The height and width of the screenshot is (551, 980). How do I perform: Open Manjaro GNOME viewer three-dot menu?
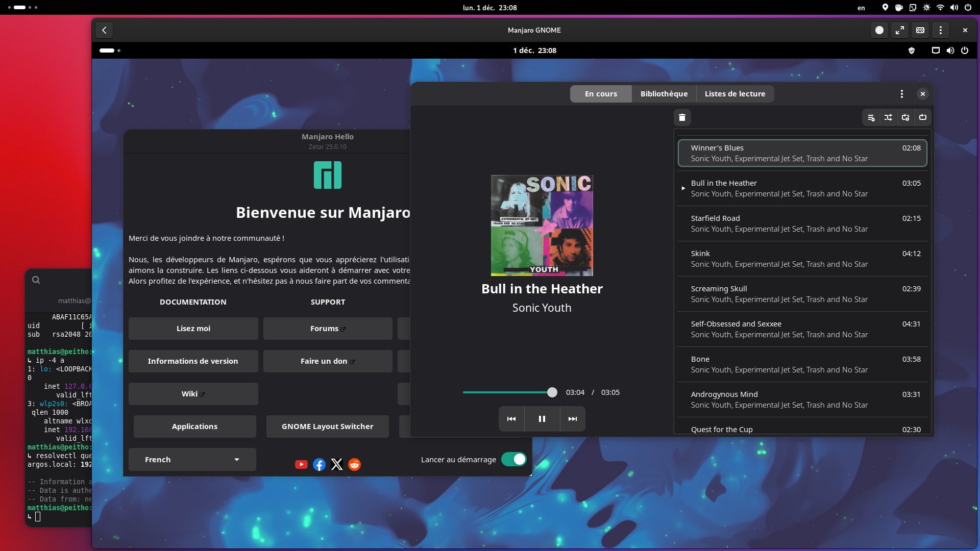[x=940, y=30]
